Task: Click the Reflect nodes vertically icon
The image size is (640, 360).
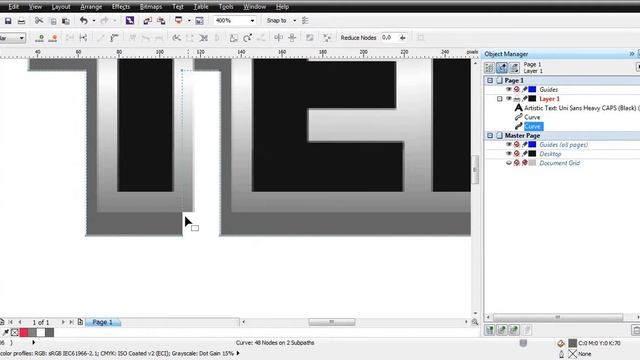Action: (292, 38)
